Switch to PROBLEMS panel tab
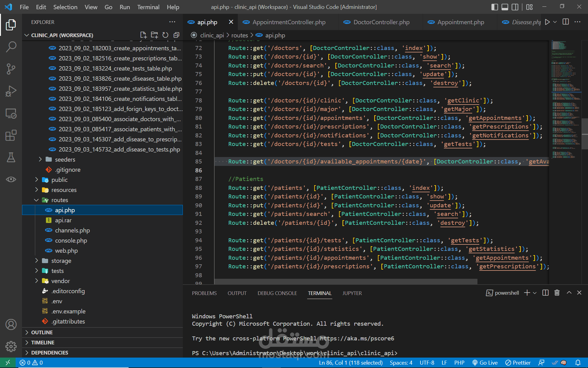 tap(204, 293)
